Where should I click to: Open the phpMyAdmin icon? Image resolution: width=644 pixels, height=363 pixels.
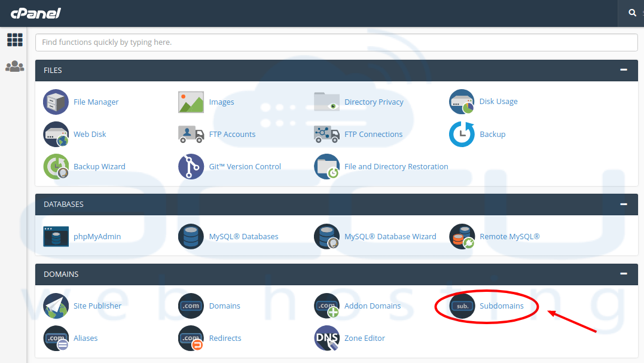[56, 237]
